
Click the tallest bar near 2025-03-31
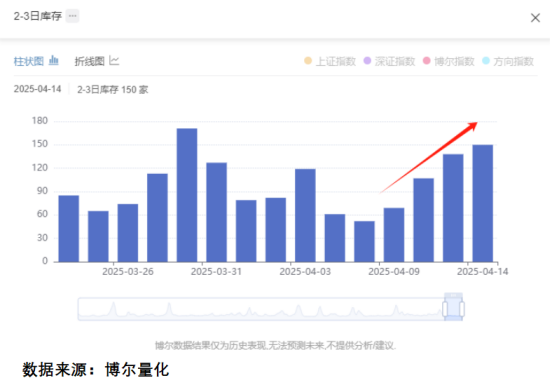click(x=187, y=195)
